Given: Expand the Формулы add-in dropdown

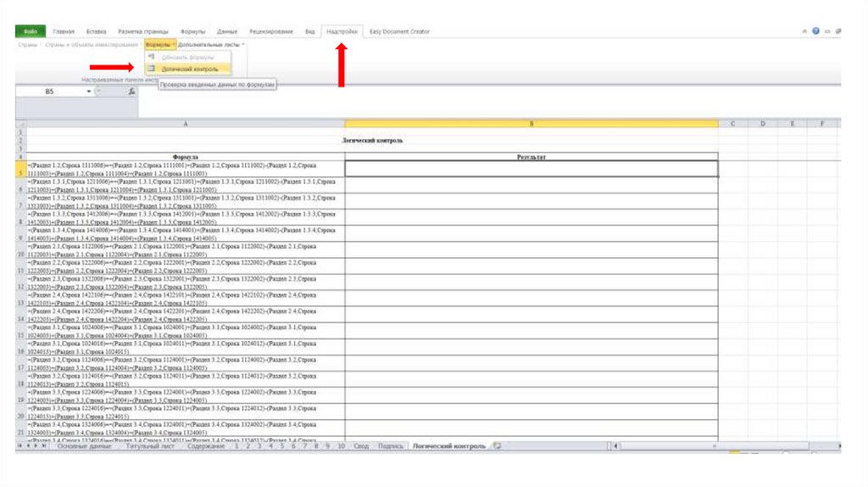Looking at the screenshot, I should pos(160,44).
